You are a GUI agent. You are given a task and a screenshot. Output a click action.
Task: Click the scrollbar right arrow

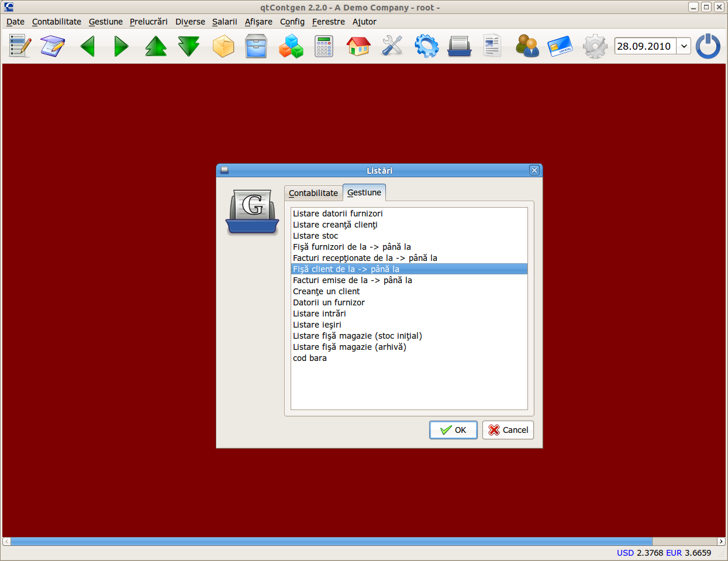[x=721, y=542]
